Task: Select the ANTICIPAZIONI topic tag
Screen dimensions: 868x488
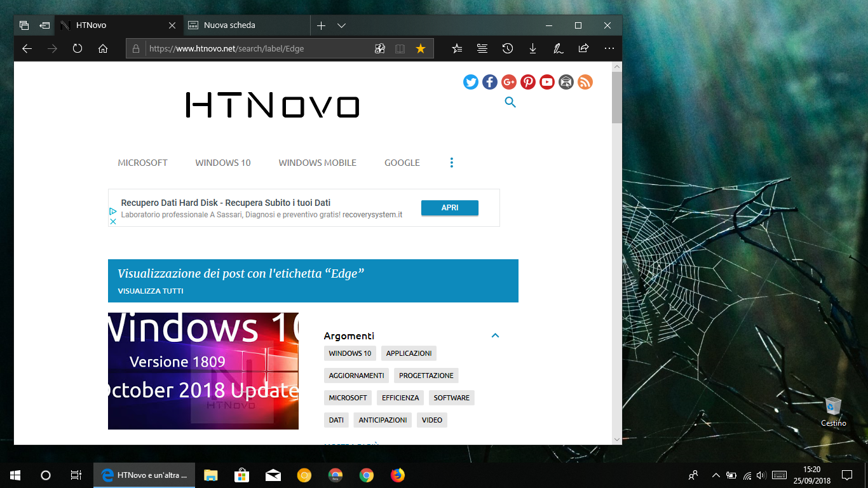Action: pos(383,420)
